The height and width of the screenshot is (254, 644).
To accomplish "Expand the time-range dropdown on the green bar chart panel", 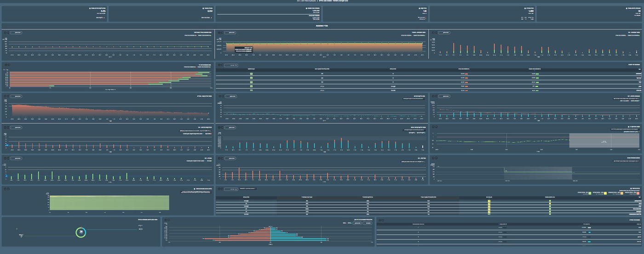I will coord(16,158).
